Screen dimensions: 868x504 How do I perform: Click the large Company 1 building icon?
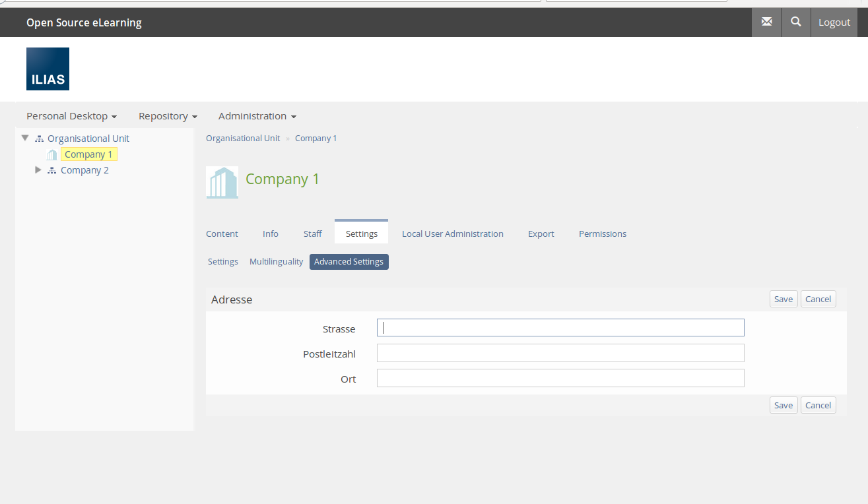[x=222, y=182]
